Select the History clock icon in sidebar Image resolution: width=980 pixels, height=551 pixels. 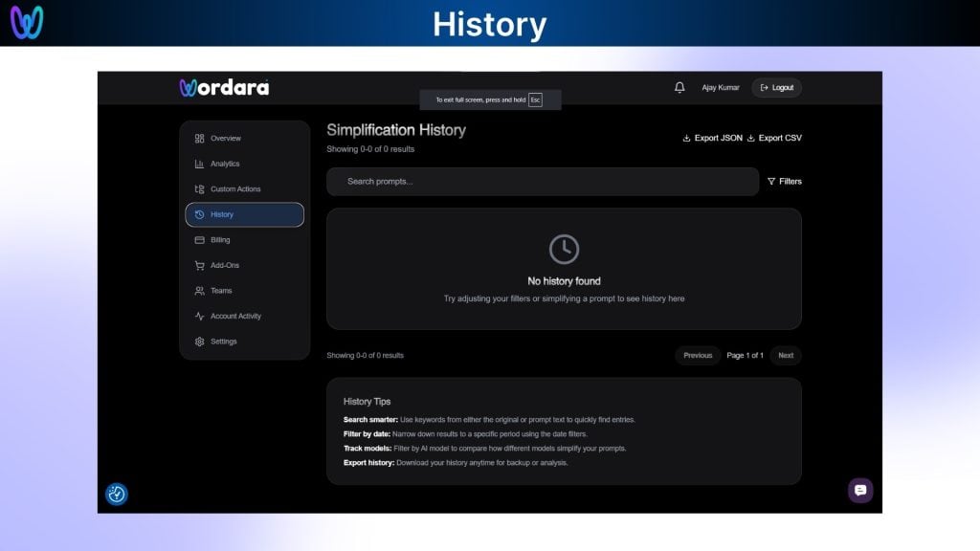pos(199,214)
